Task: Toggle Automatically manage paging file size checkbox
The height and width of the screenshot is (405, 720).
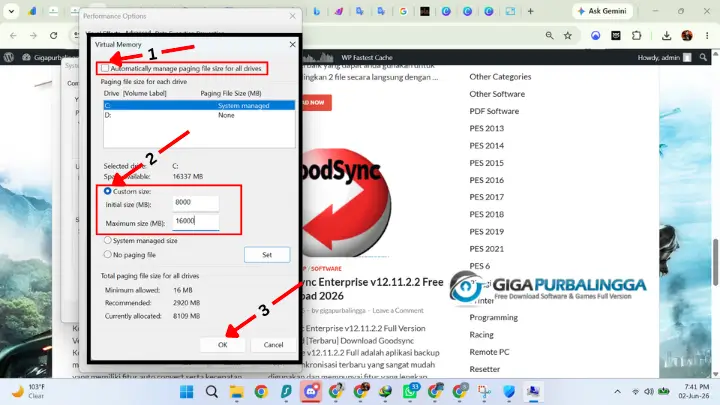Action: tap(105, 68)
